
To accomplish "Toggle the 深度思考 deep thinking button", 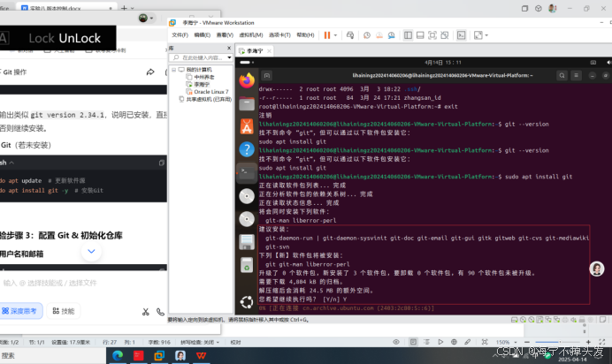I will click(20, 311).
